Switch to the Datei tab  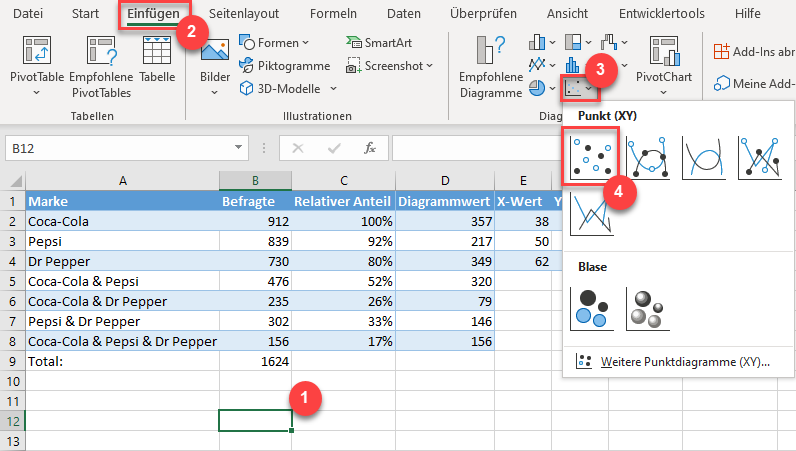click(x=28, y=14)
